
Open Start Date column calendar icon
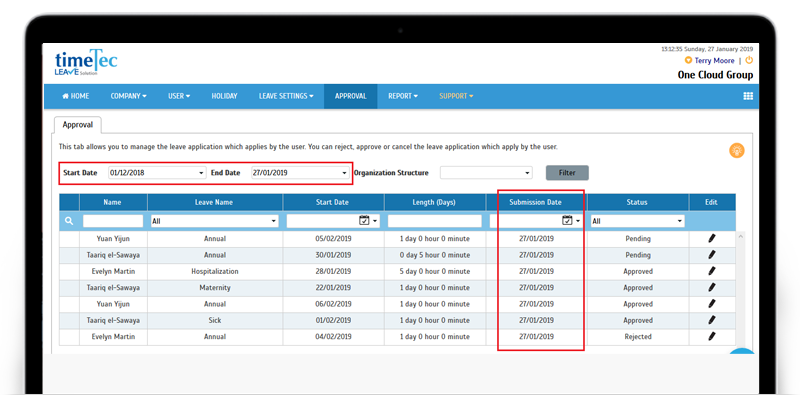click(x=364, y=220)
